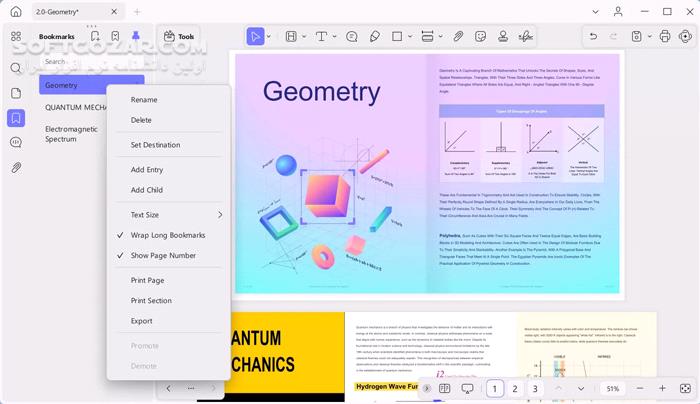Select Set Destination in the context menu
700x404 pixels.
coord(155,145)
